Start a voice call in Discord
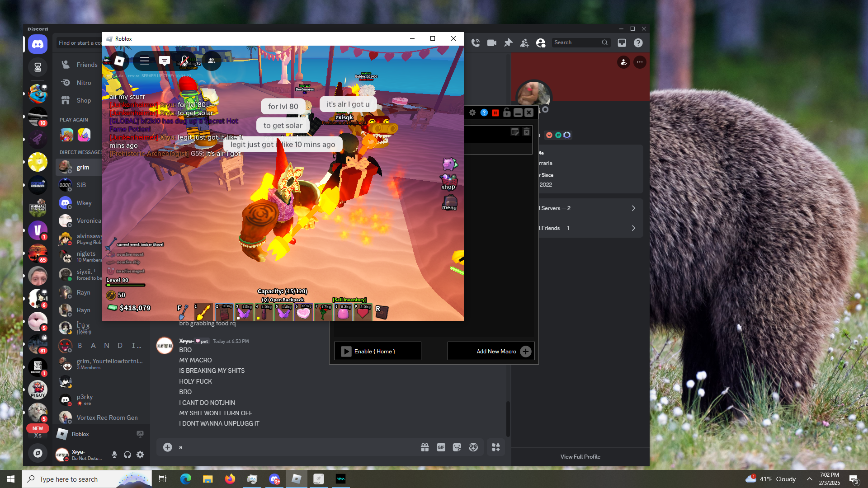Image resolution: width=868 pixels, height=488 pixels. click(476, 42)
